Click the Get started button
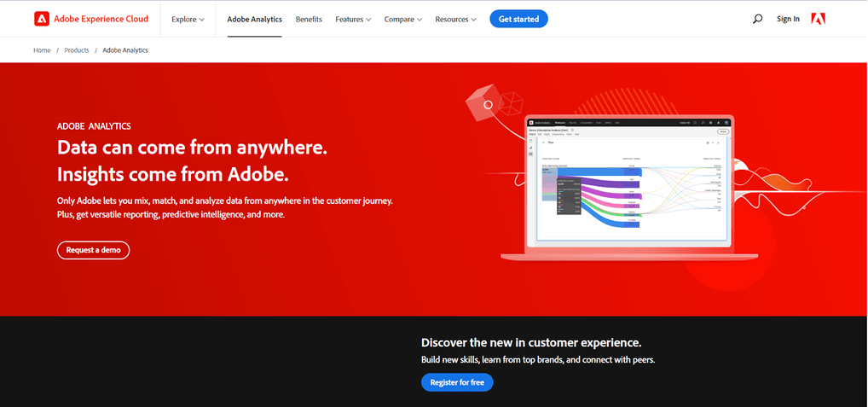The height and width of the screenshot is (407, 868). 518,19
